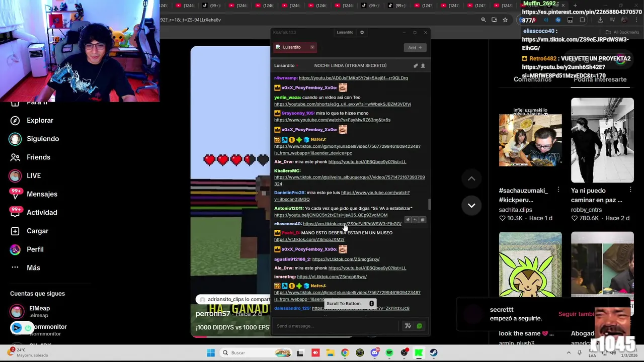Image resolution: width=644 pixels, height=362 pixels.
Task: Open chatters list icon in chat header
Action: pos(423,65)
